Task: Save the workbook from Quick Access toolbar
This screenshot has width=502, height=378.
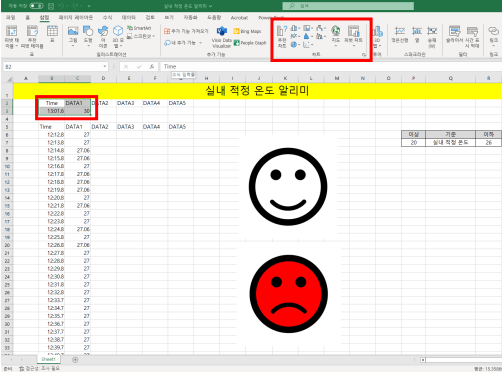Action: point(51,6)
